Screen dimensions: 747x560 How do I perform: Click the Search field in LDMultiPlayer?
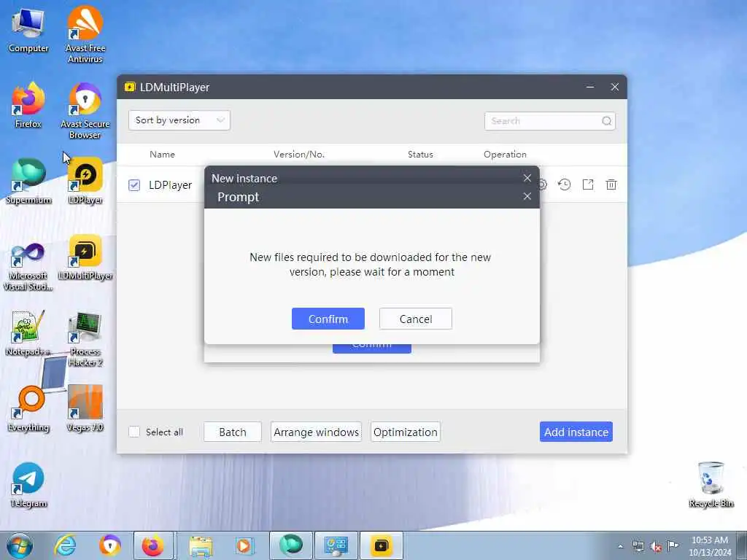(x=549, y=121)
